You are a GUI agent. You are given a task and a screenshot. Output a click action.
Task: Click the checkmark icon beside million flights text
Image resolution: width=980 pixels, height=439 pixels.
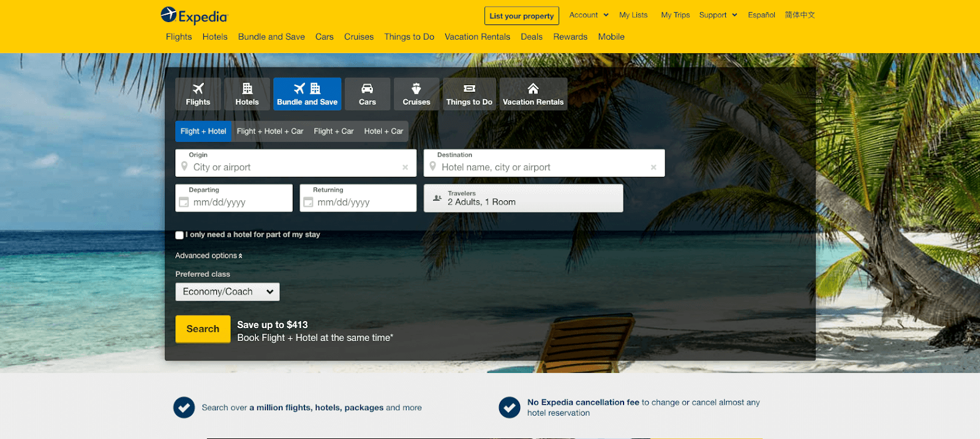[x=184, y=407]
